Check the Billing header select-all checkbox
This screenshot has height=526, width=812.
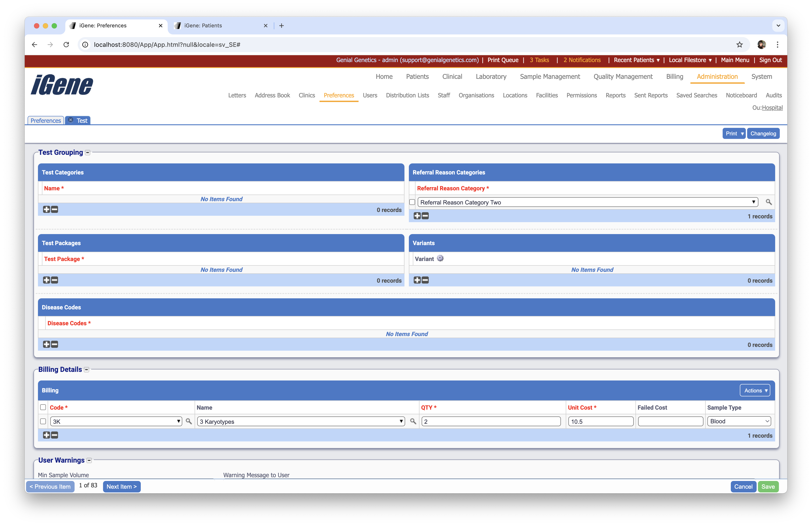click(43, 407)
